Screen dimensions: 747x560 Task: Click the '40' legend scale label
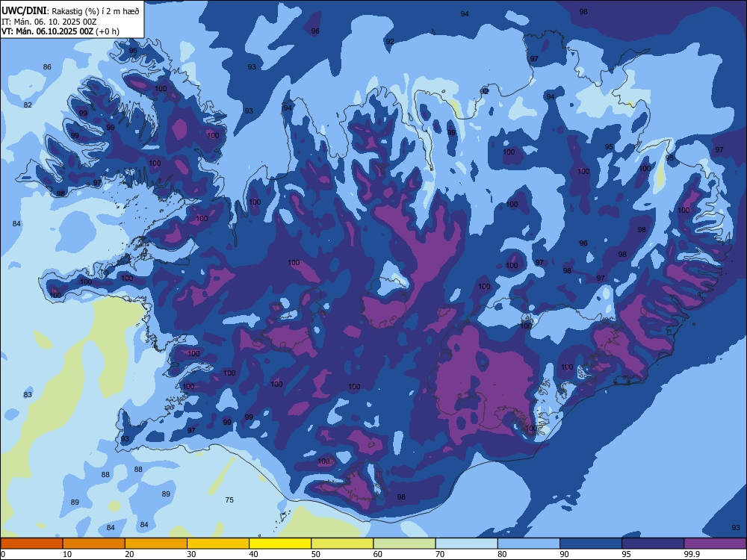[253, 554]
